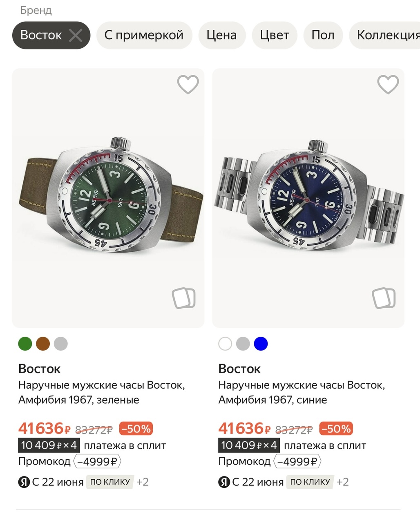This screenshot has width=420, height=523.
Task: Toggle the С примеркой filter
Action: pos(144,36)
